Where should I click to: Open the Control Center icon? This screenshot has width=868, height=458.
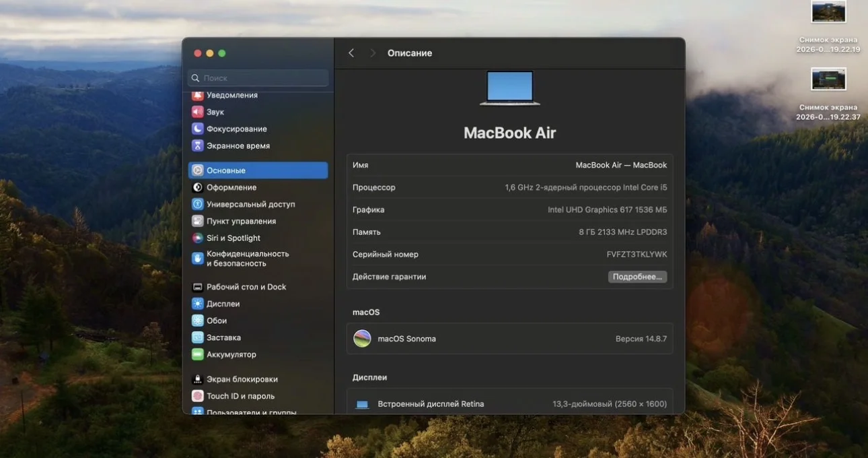coord(197,221)
